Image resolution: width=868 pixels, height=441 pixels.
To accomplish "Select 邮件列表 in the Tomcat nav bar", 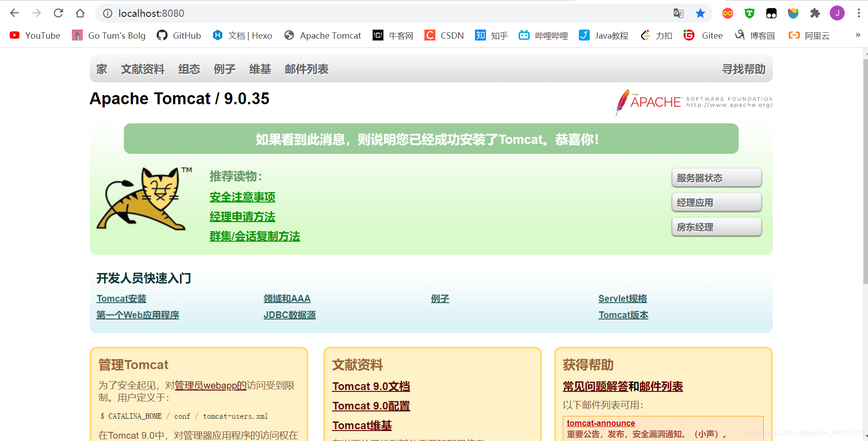I will [x=306, y=69].
